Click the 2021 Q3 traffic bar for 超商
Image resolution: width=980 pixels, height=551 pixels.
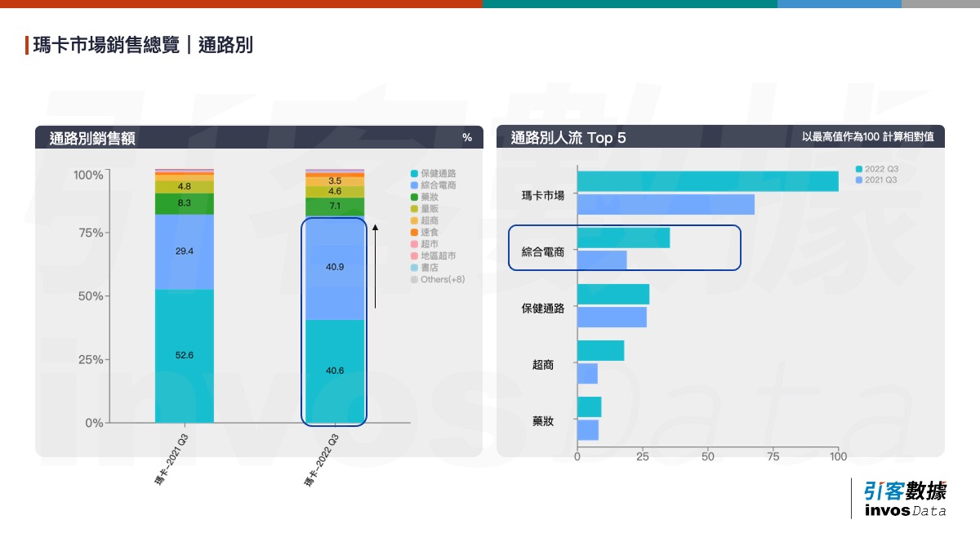pos(587,373)
